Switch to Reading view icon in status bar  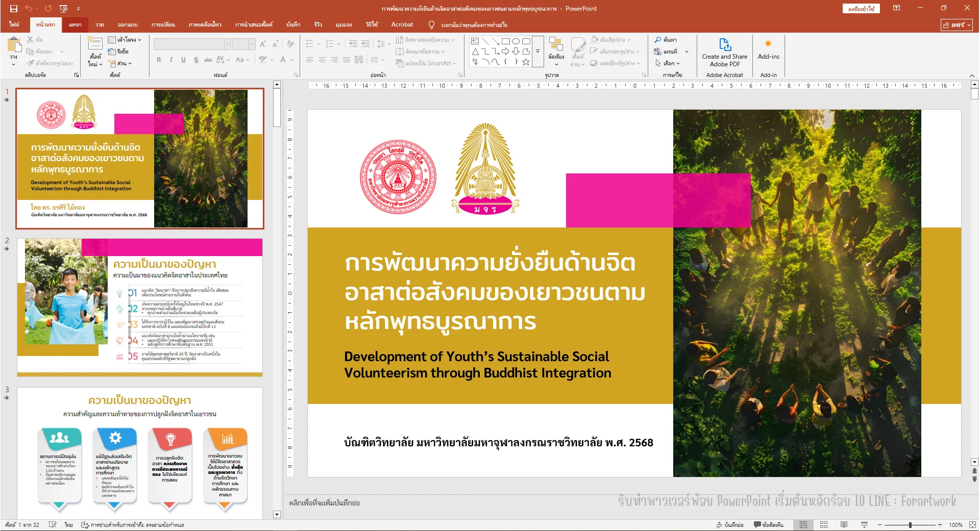coord(844,525)
